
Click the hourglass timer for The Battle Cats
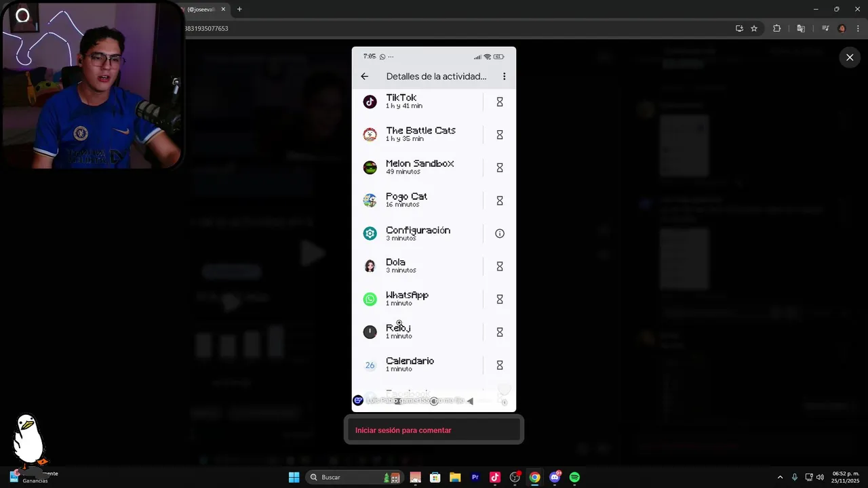[500, 135]
